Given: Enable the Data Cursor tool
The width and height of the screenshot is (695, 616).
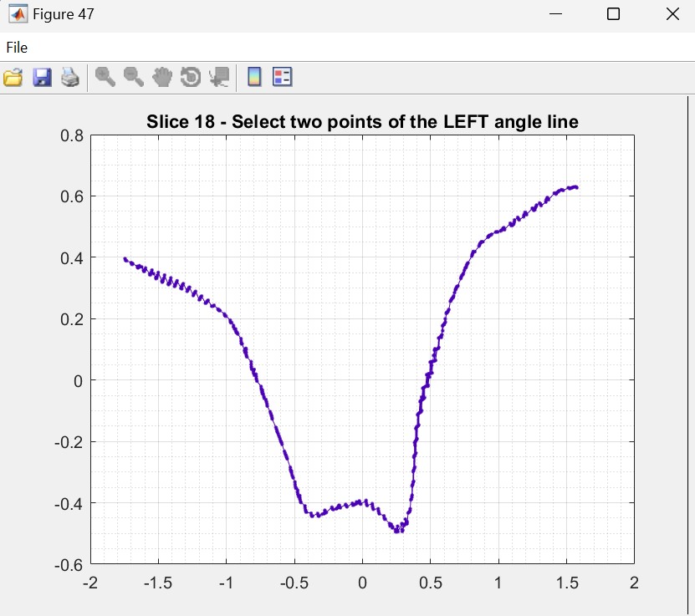Looking at the screenshot, I should coord(219,78).
